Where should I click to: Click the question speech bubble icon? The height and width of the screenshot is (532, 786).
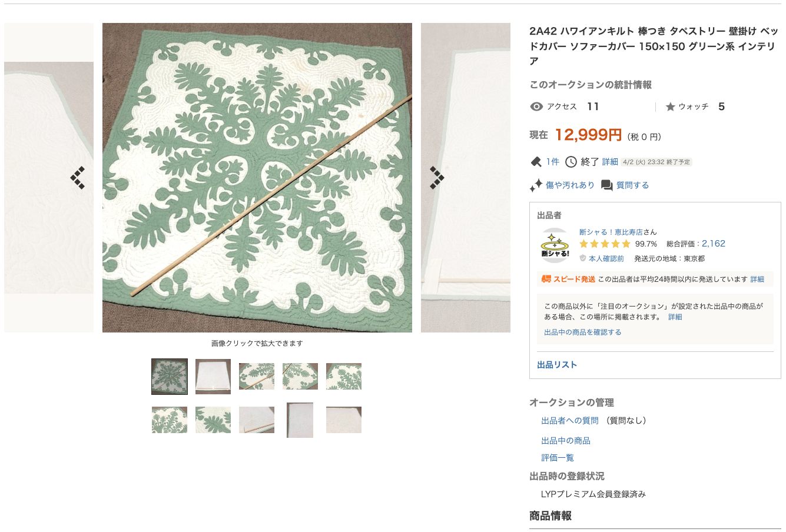[606, 185]
